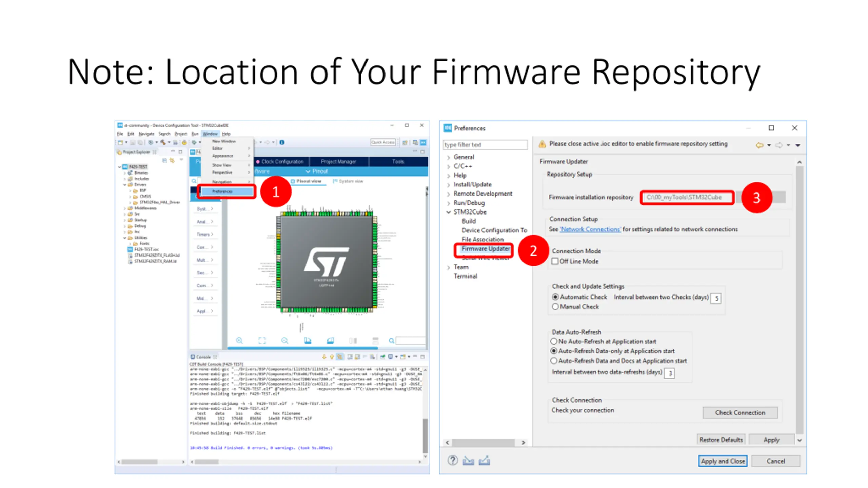Image resolution: width=868 pixels, height=488 pixels.
Task: Click the zoom out magnifier below the chip
Action: (285, 341)
